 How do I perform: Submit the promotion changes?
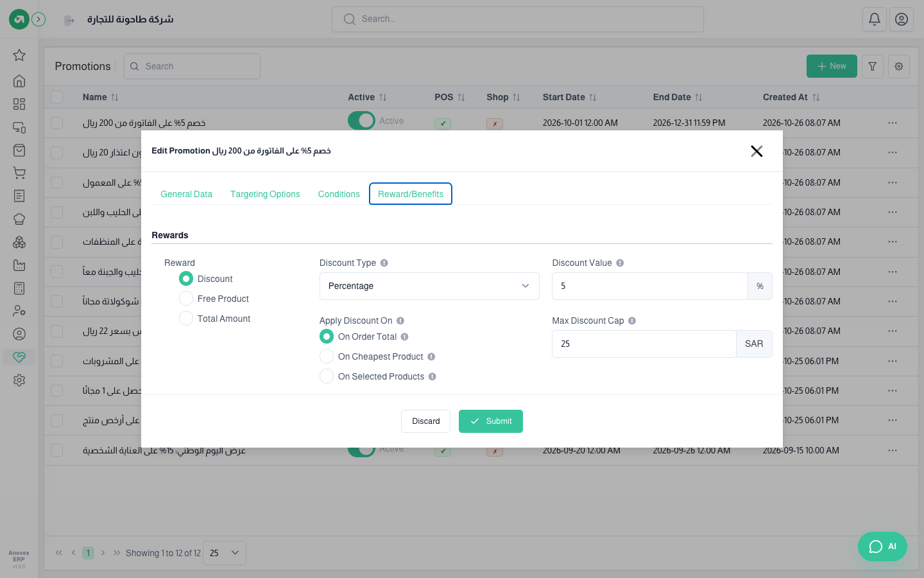pyautogui.click(x=491, y=421)
